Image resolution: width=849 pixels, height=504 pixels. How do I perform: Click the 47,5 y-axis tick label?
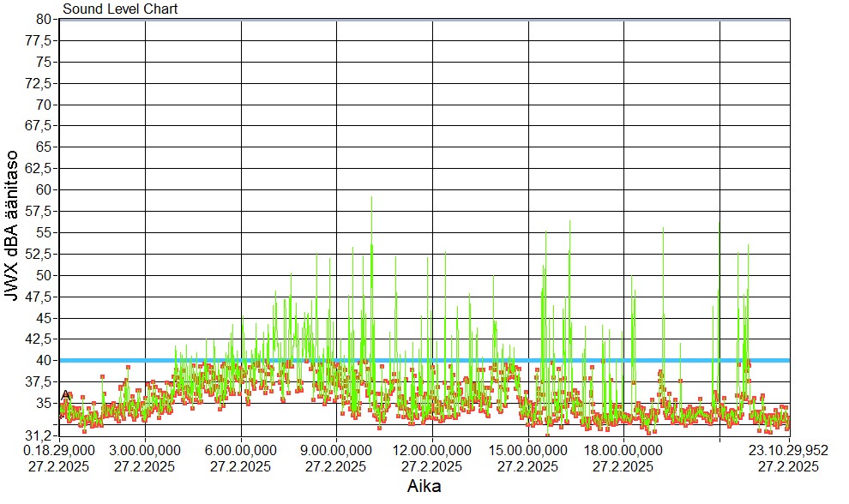point(39,297)
